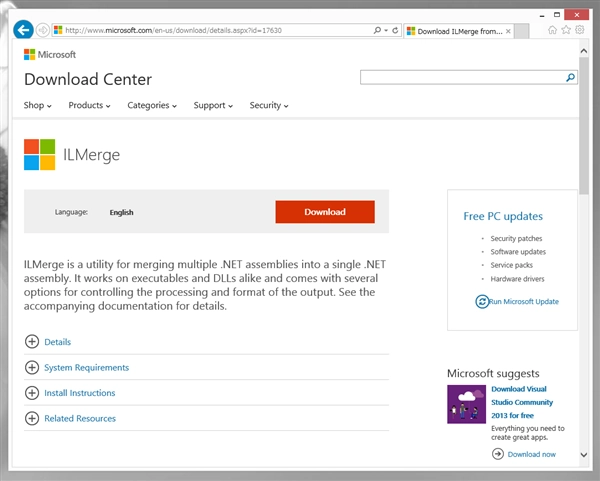Click the plus icon beside System Requirements
The height and width of the screenshot is (481, 600).
point(32,367)
